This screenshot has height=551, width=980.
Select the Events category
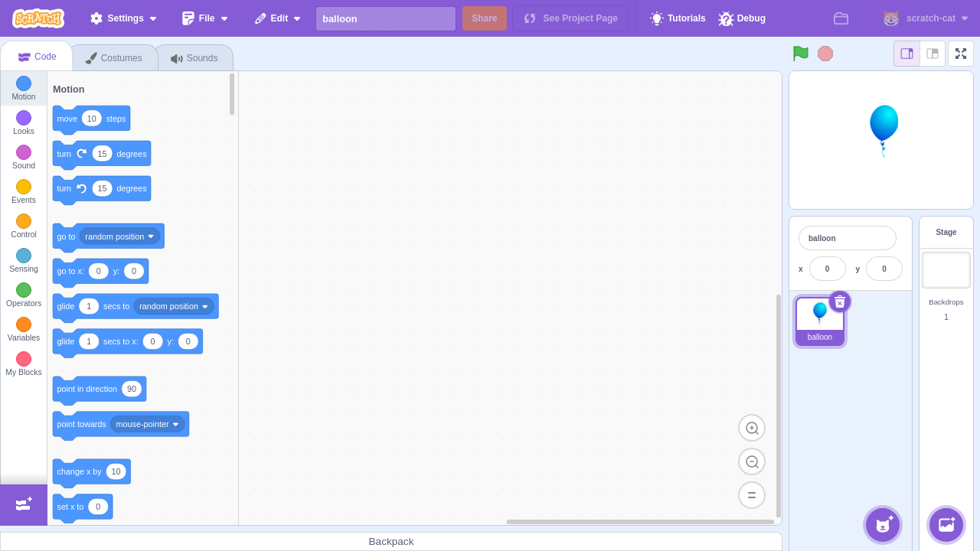click(x=24, y=192)
